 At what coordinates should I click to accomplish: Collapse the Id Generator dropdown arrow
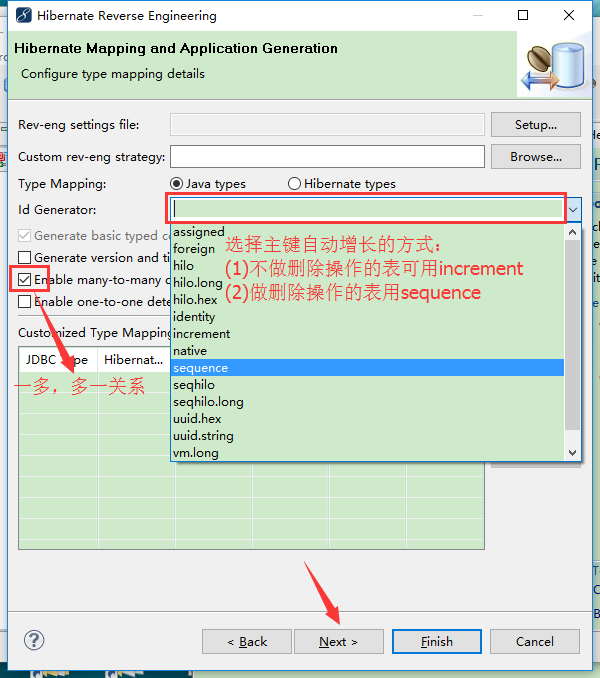[573, 210]
